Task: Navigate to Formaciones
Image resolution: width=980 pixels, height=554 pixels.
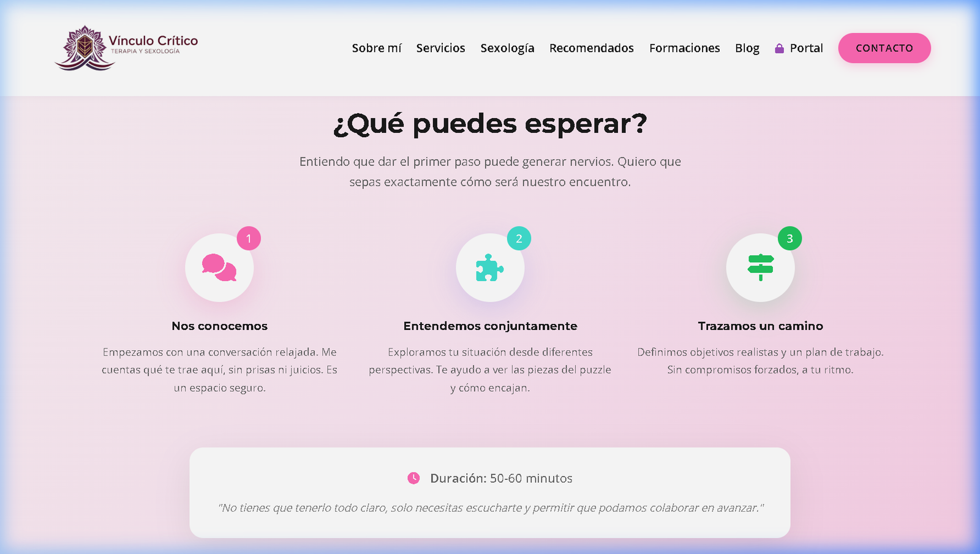Action: (685, 48)
